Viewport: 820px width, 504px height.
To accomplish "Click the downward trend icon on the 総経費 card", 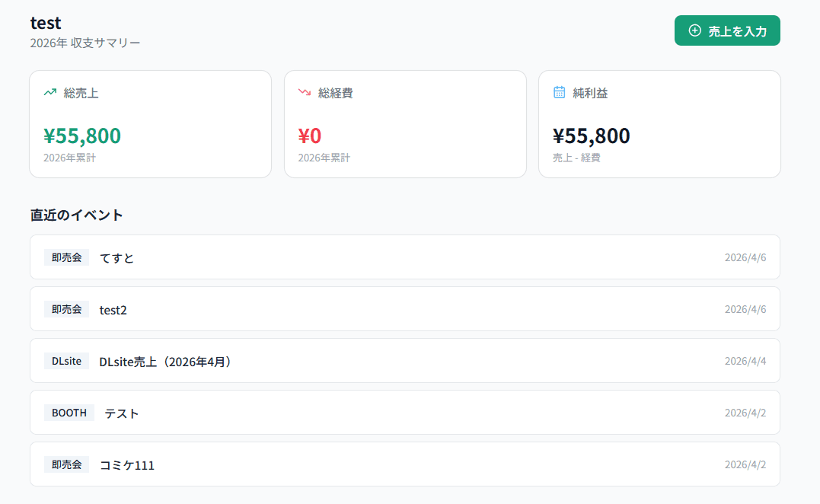I will [304, 91].
